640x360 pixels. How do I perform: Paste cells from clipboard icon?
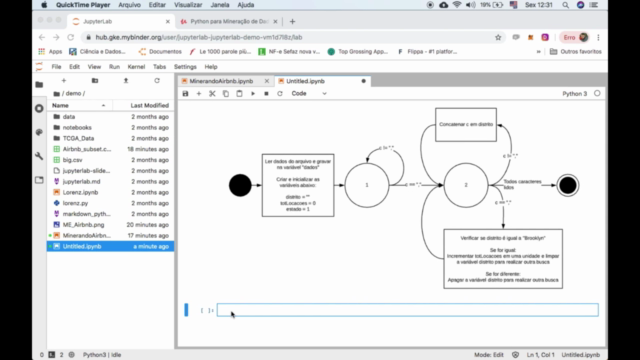pos(239,93)
